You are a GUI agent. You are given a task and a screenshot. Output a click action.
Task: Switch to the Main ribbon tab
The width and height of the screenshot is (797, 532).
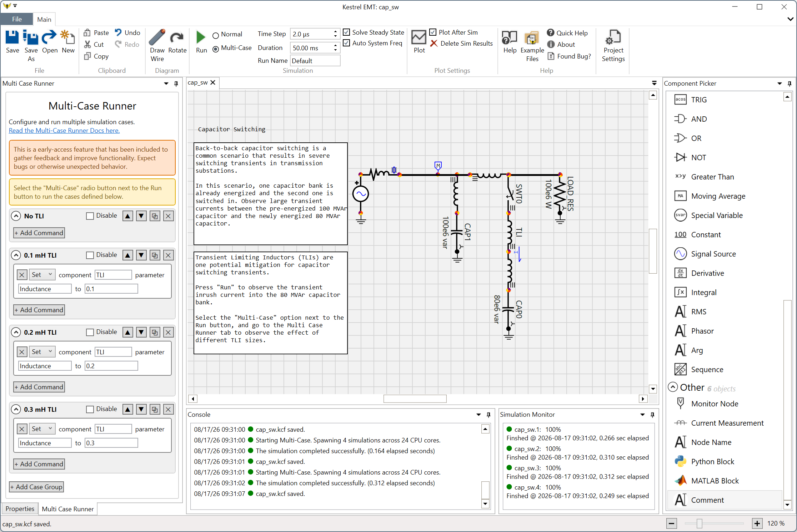point(44,19)
